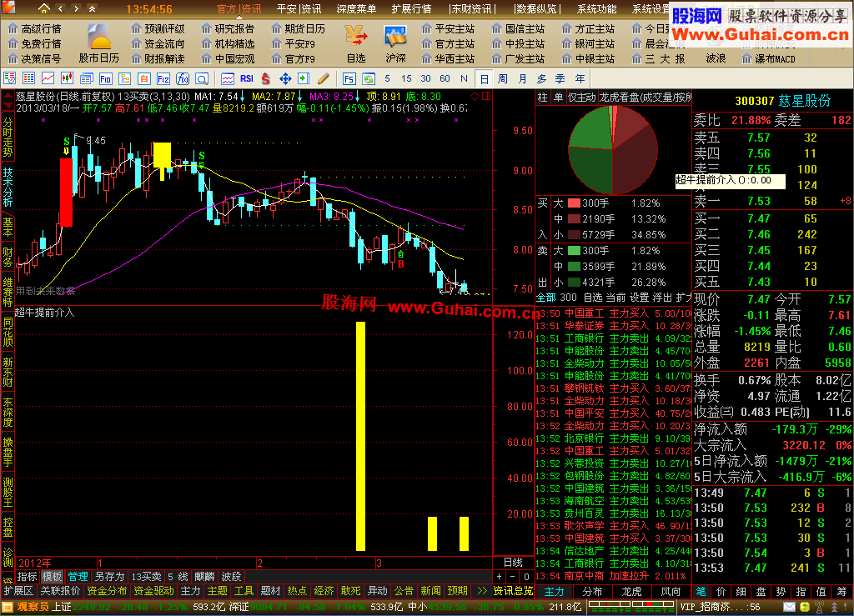
Task: Switch to the 资金分布 bottom tab
Action: point(107,591)
